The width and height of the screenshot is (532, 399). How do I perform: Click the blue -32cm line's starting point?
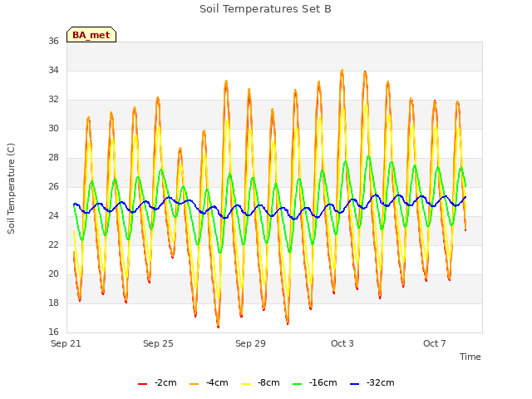(x=74, y=204)
